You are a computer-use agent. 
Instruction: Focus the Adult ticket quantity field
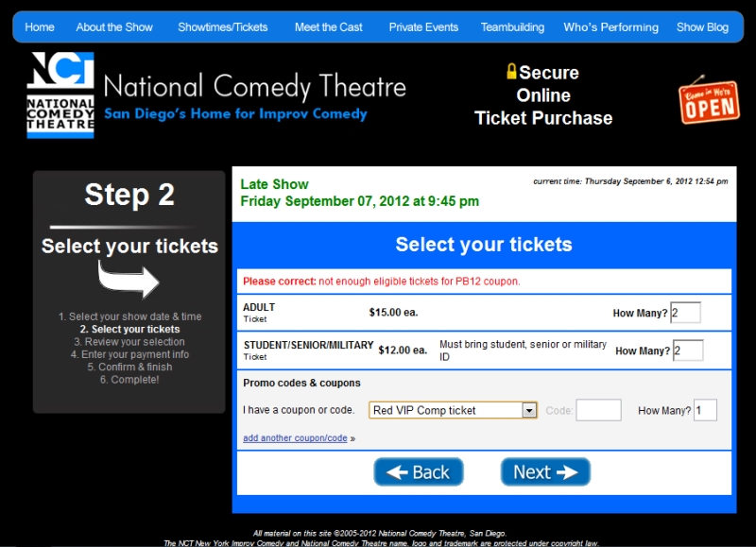[x=685, y=313]
